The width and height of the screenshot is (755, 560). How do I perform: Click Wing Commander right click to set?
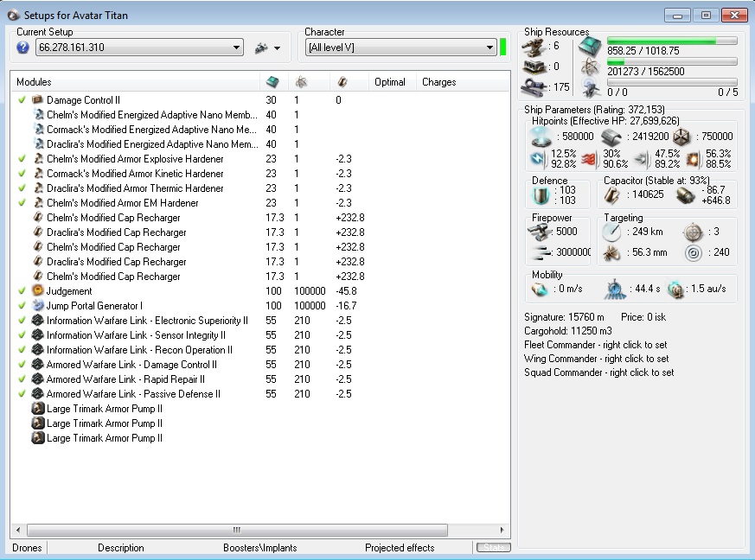(x=597, y=359)
